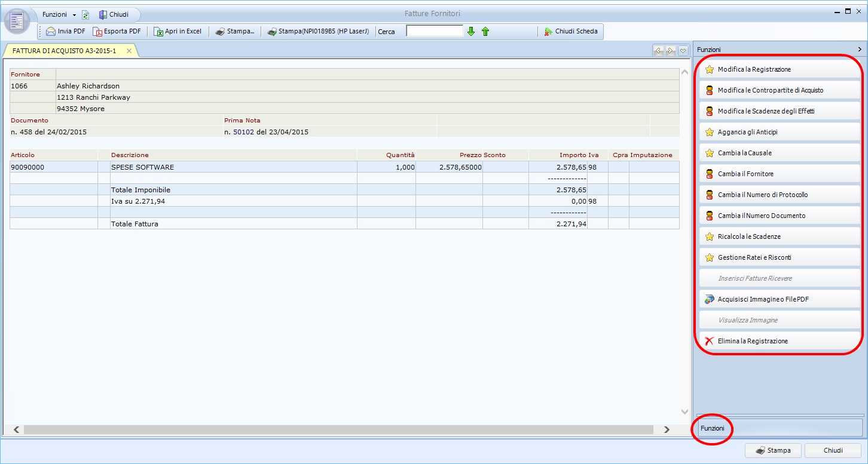This screenshot has height=464, width=868.
Task: Click the Esporta PDF icon
Action: (x=97, y=32)
